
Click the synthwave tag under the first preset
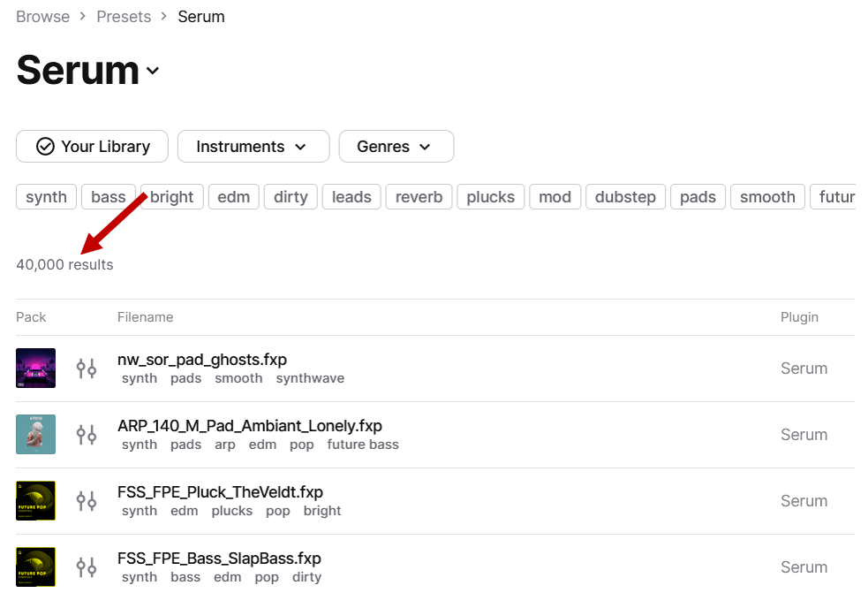coord(309,377)
